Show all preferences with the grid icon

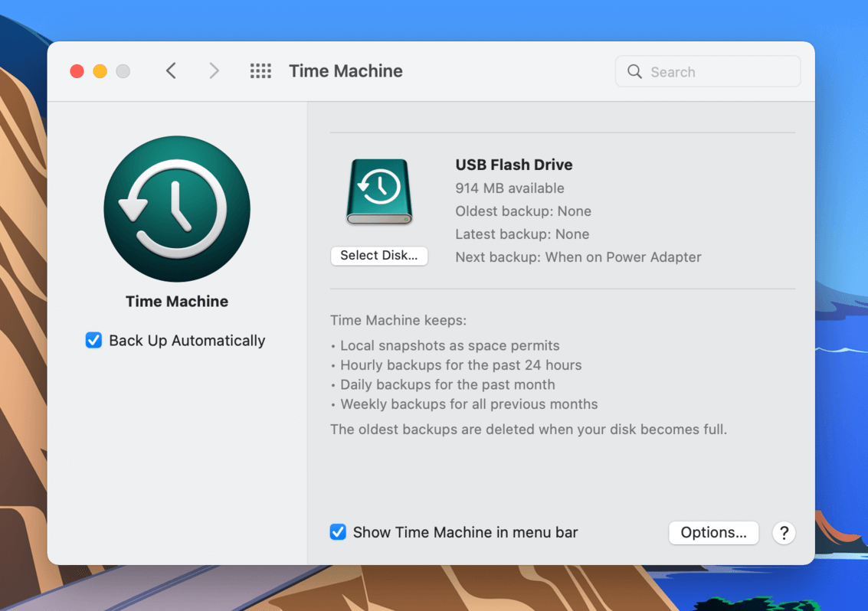click(x=260, y=71)
